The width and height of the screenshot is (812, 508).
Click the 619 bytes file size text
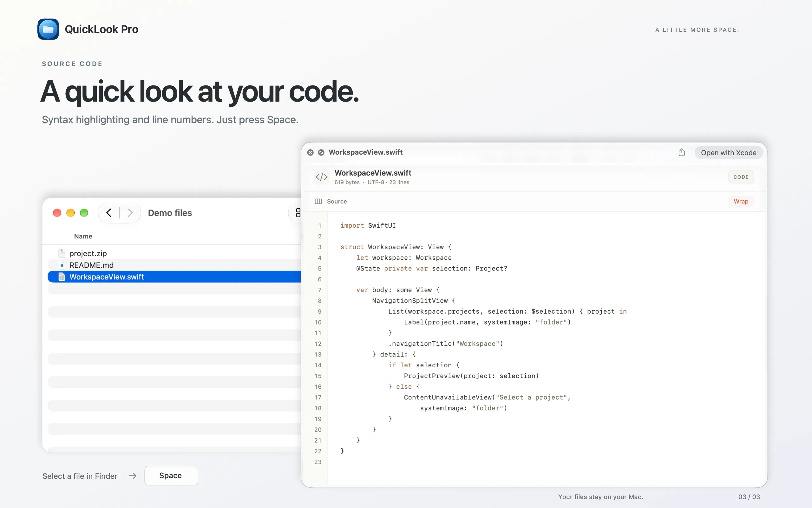click(347, 182)
